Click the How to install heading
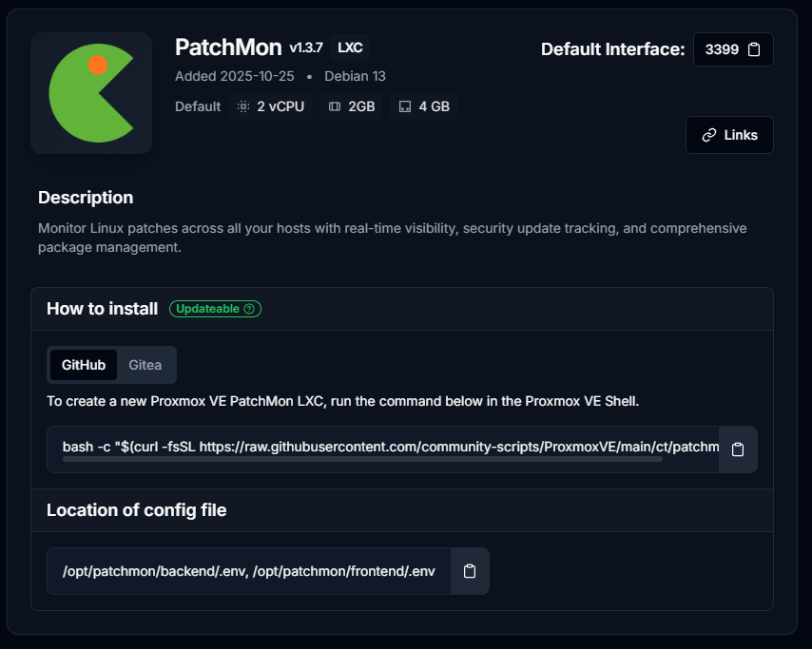This screenshot has height=649, width=812. click(x=102, y=309)
